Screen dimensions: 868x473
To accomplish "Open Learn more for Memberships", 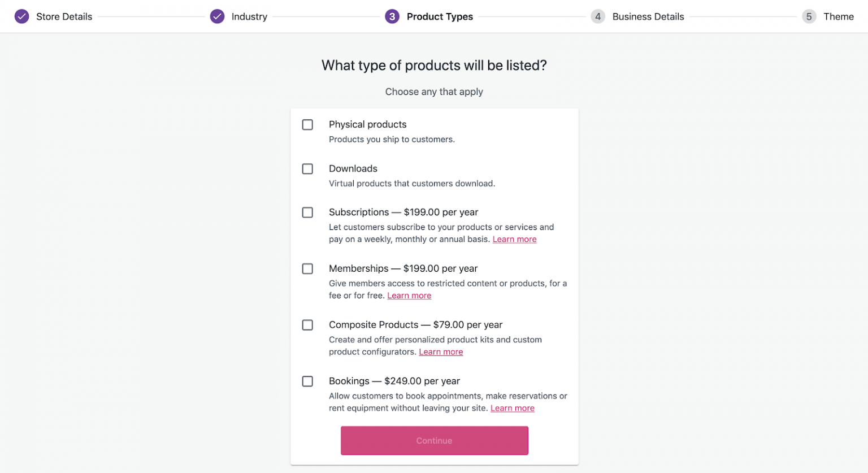I will click(409, 295).
